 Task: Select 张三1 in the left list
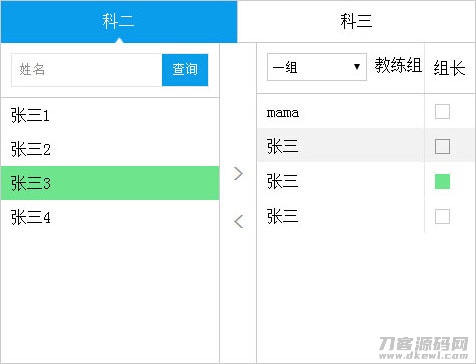tap(110, 115)
